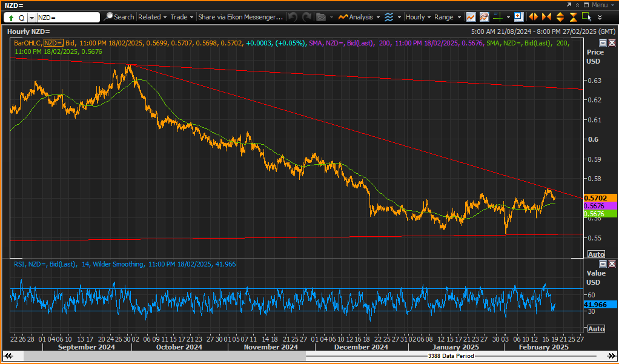Click the redo arrow icon
619x364 pixels.
pyautogui.click(x=306, y=17)
